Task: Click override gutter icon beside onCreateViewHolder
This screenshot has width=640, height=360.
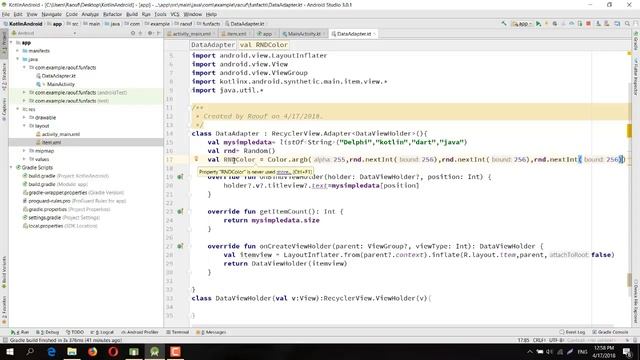Action: [180, 246]
